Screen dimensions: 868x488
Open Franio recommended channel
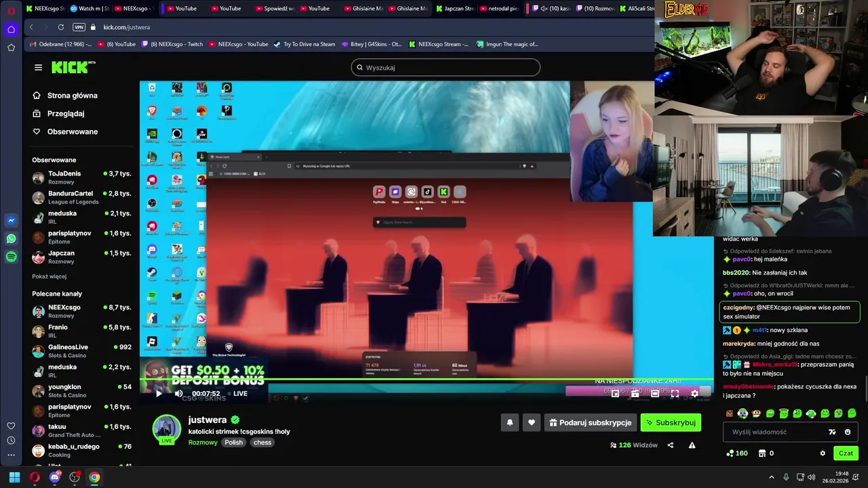[x=81, y=331]
